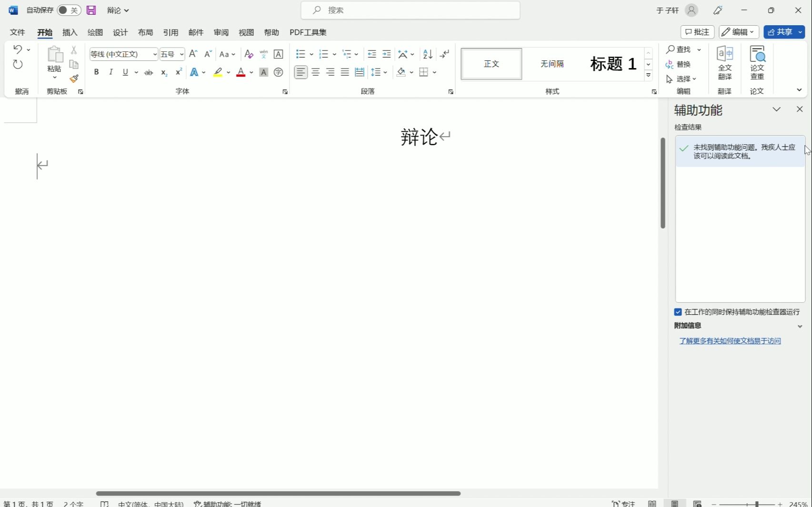Uncheck keep accessibility checker running checkbox
The image size is (812, 507).
point(678,312)
